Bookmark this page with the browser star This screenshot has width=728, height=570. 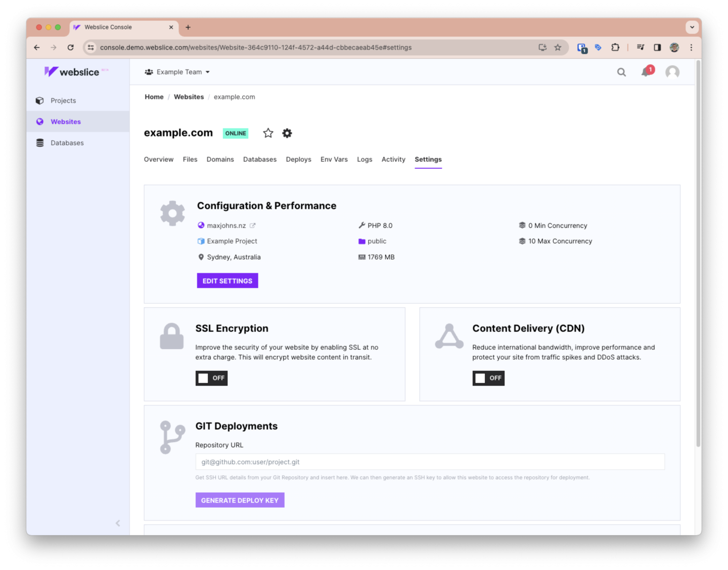[x=558, y=47]
